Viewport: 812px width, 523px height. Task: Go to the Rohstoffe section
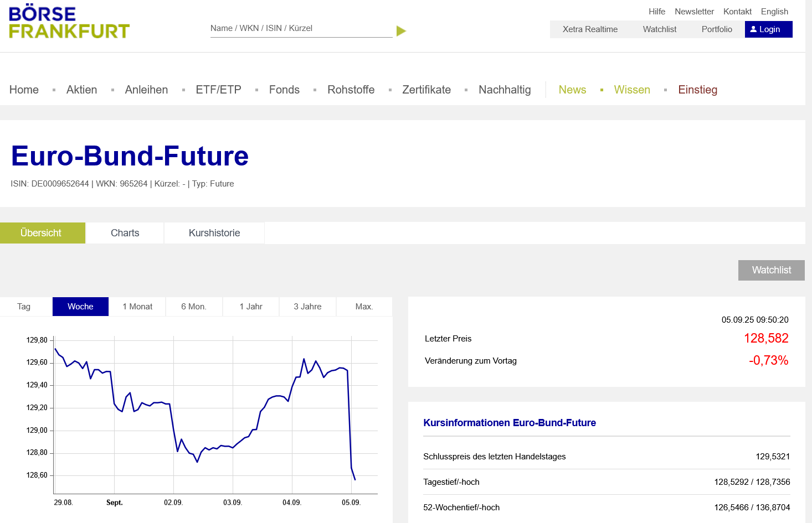click(x=351, y=90)
